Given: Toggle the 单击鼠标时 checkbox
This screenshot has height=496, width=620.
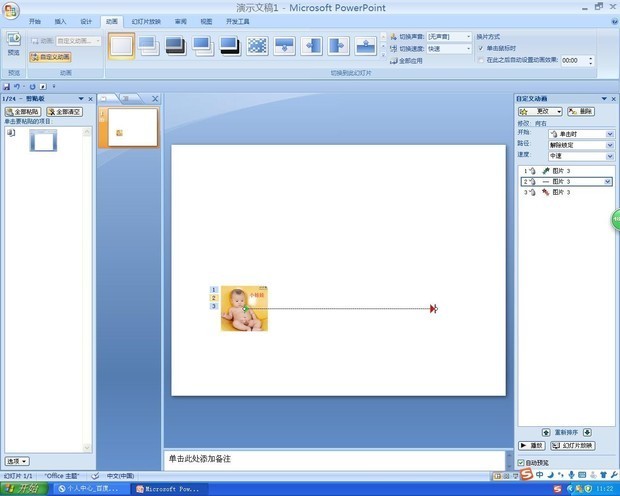Looking at the screenshot, I should (x=480, y=48).
